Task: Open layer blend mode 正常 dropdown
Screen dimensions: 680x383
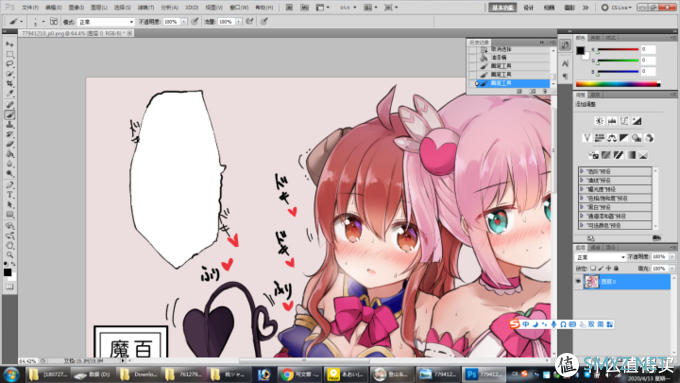Action: [600, 257]
